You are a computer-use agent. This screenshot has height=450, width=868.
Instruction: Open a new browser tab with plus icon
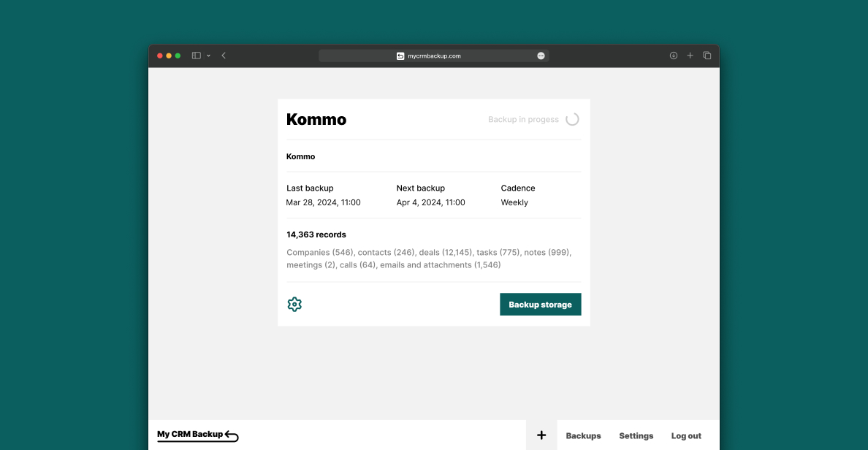690,56
